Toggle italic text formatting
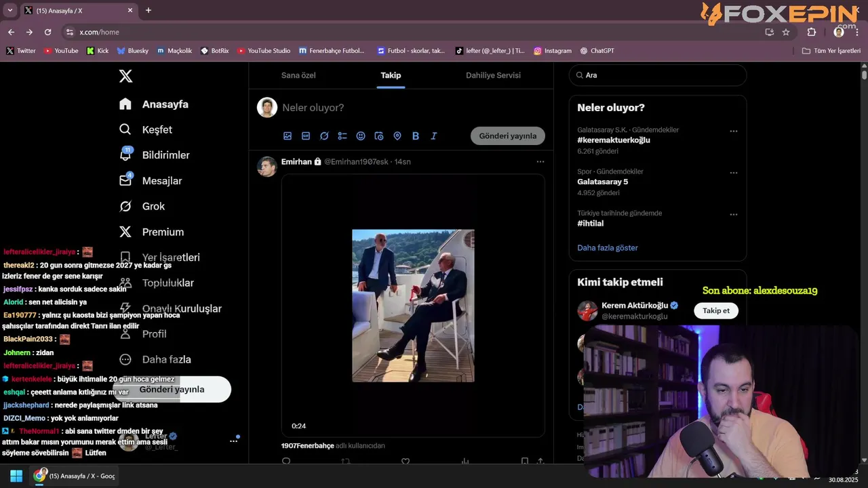 tap(434, 136)
